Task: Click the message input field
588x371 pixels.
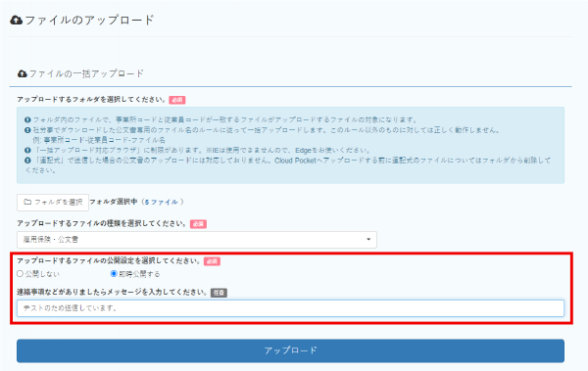Action: coord(290,308)
